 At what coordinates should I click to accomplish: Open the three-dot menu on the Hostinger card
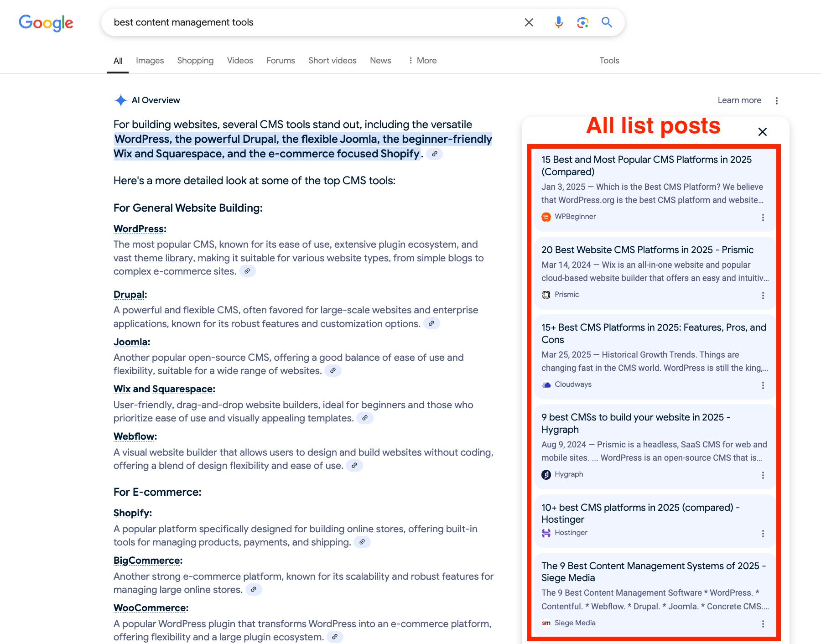point(763,534)
